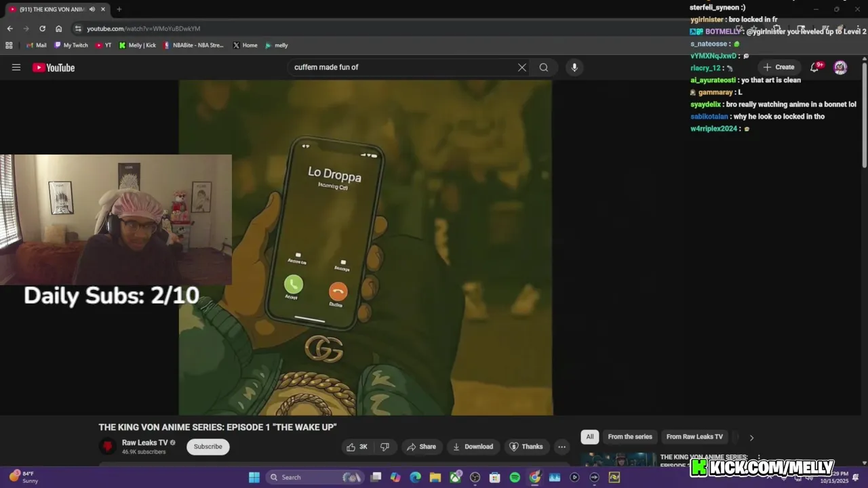868x488 pixels.
Task: Select From Raw Leaks TV chip
Action: (694, 437)
